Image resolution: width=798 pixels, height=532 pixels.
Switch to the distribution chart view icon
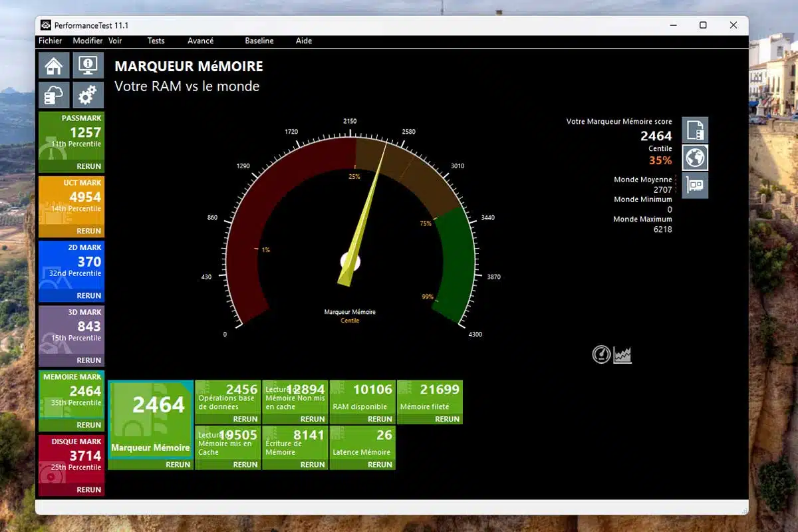tap(622, 354)
